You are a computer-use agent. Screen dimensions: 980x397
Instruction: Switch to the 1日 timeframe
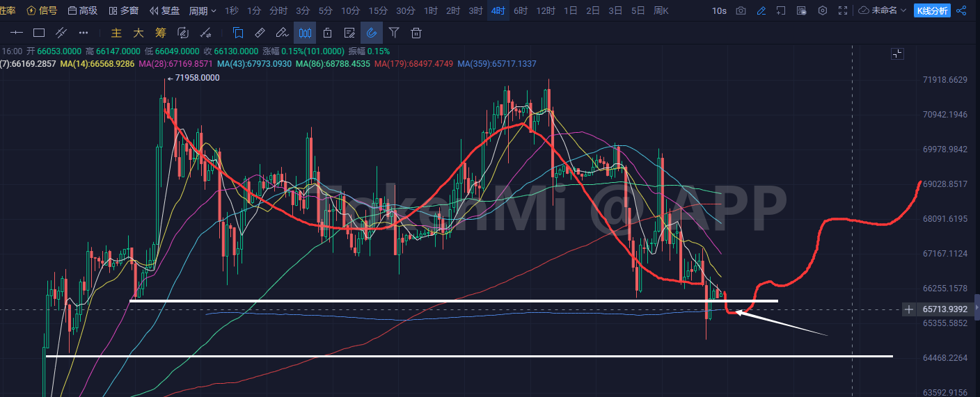[571, 11]
